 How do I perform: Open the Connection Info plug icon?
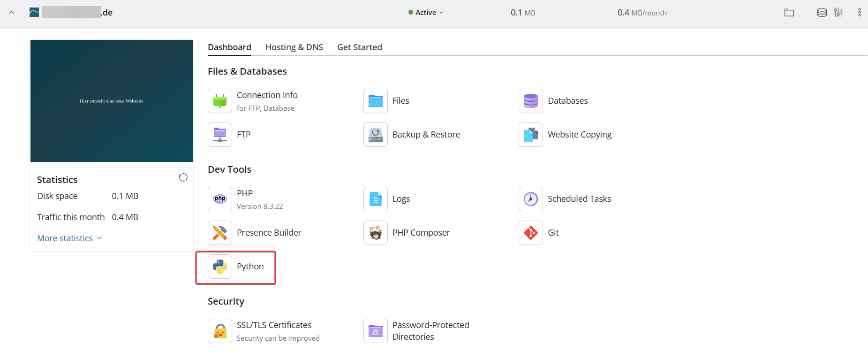pos(220,101)
